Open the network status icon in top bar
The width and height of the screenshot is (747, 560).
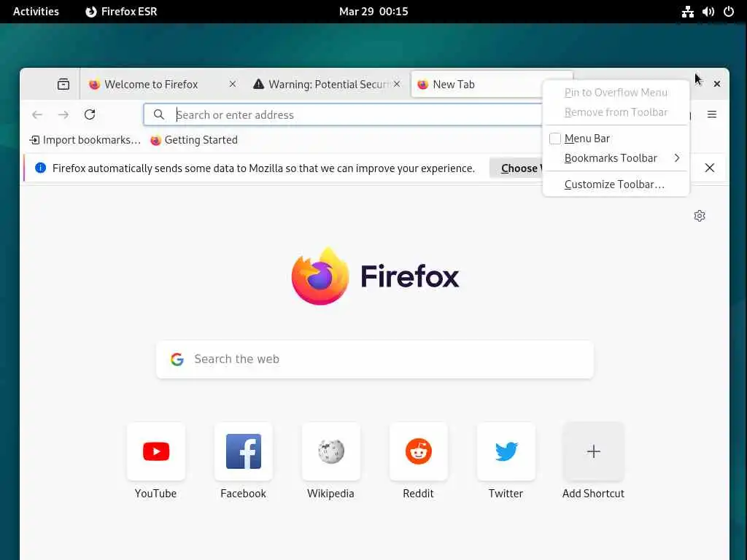pos(687,12)
